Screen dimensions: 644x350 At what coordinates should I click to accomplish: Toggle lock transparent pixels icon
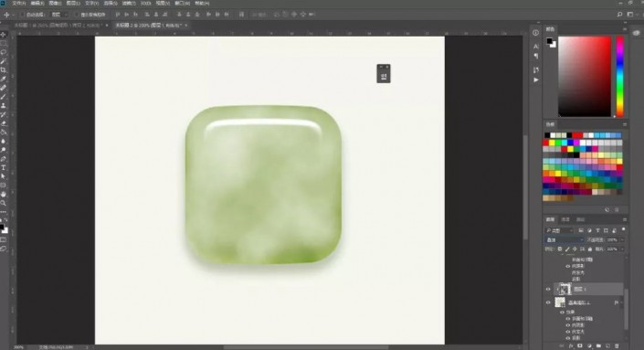tap(560, 249)
